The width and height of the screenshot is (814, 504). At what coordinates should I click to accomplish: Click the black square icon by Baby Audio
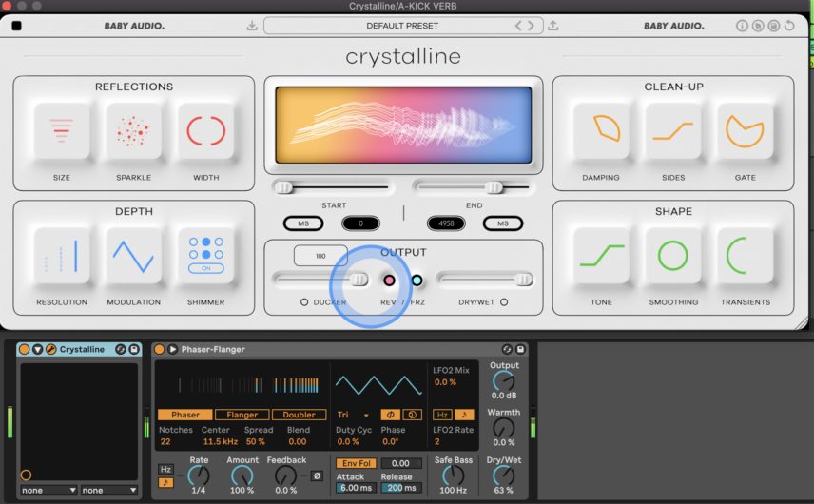click(x=16, y=26)
